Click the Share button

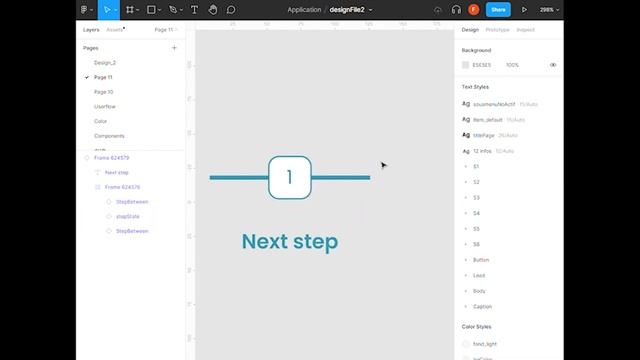pyautogui.click(x=498, y=9)
